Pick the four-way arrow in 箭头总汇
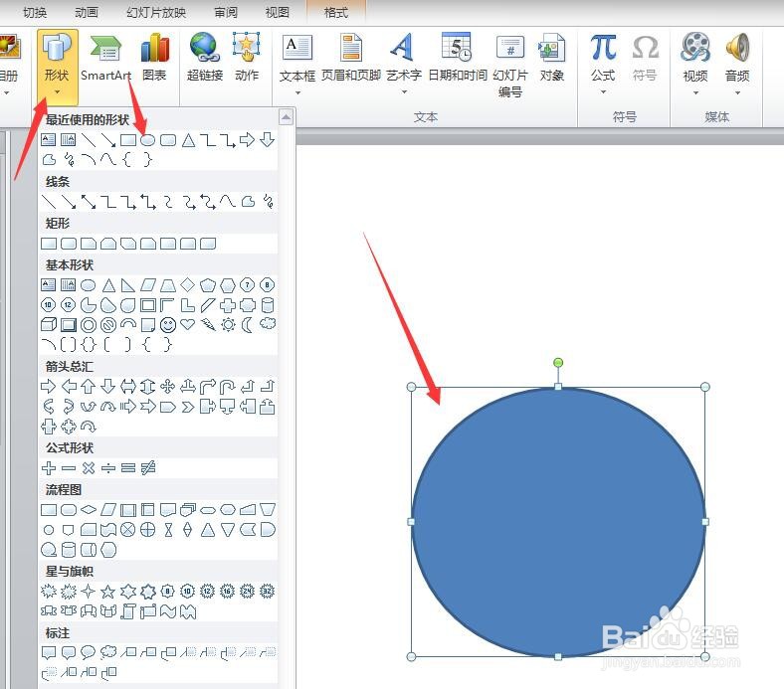The image size is (784, 689). (x=168, y=386)
